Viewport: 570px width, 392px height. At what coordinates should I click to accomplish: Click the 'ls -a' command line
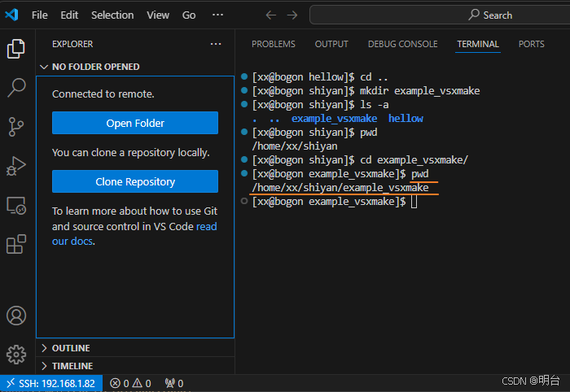tap(320, 105)
